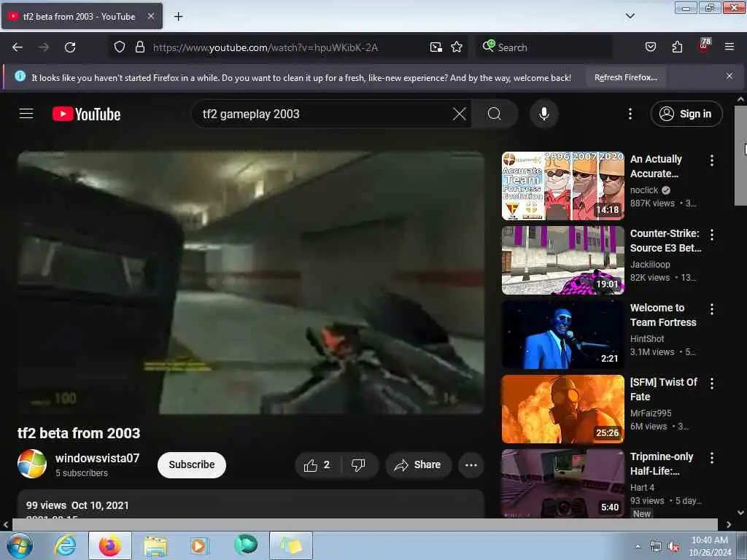Open the windowsvista07 channel name link

[97, 458]
